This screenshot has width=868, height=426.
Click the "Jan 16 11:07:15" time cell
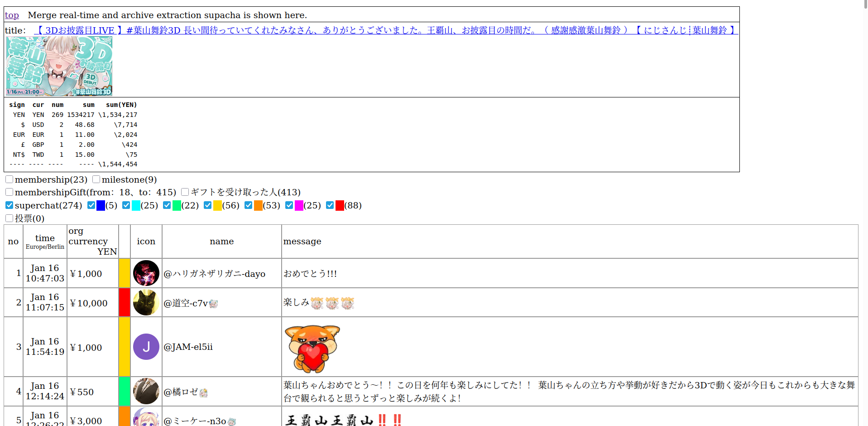[x=45, y=302]
